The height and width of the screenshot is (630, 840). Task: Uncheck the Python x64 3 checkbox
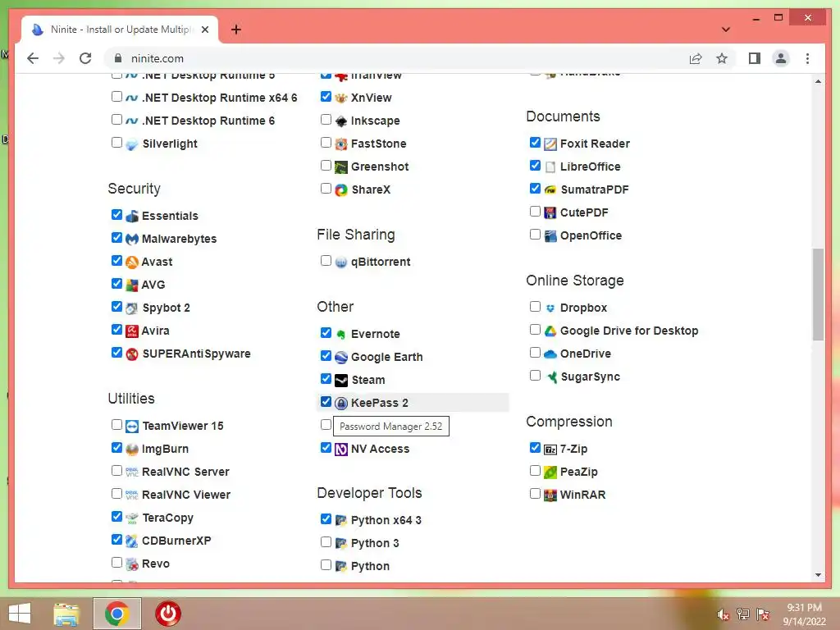pos(326,519)
